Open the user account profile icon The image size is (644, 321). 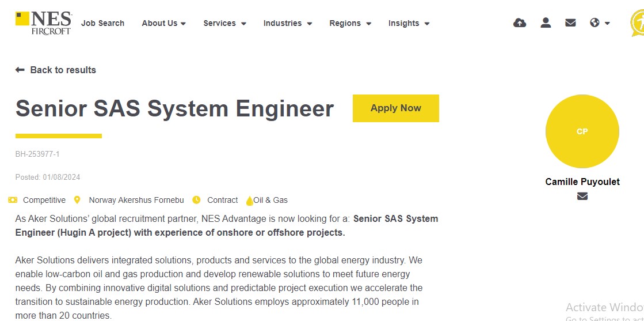[x=546, y=22]
